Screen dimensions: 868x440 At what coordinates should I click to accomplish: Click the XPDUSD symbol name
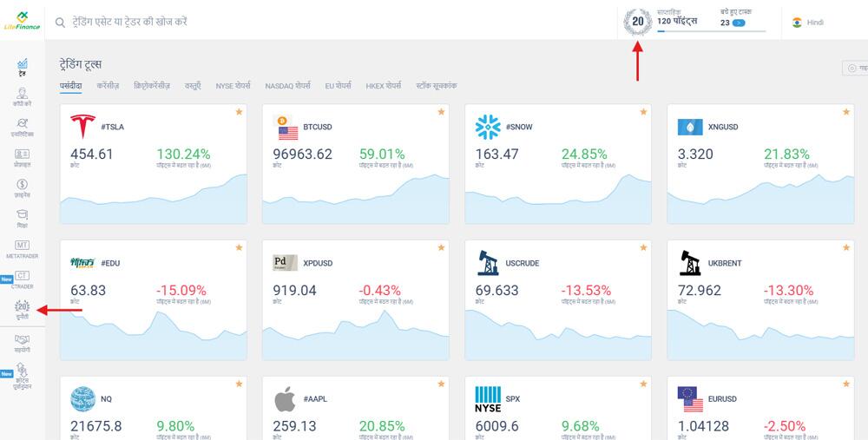tap(318, 263)
